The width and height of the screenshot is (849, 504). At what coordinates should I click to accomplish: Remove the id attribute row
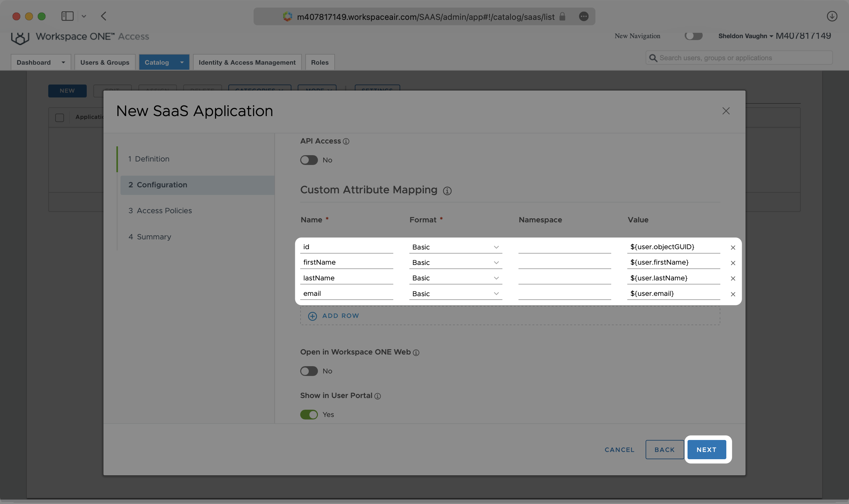(733, 247)
